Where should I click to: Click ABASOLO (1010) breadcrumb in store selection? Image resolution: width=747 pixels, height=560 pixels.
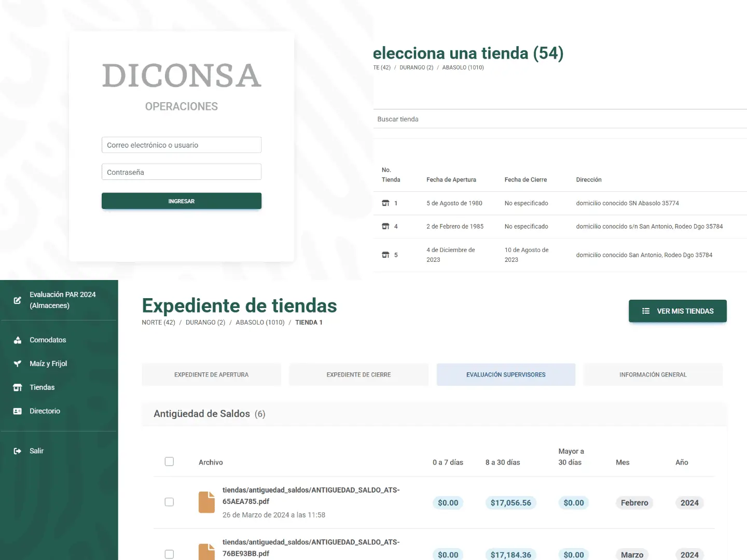pyautogui.click(x=463, y=67)
